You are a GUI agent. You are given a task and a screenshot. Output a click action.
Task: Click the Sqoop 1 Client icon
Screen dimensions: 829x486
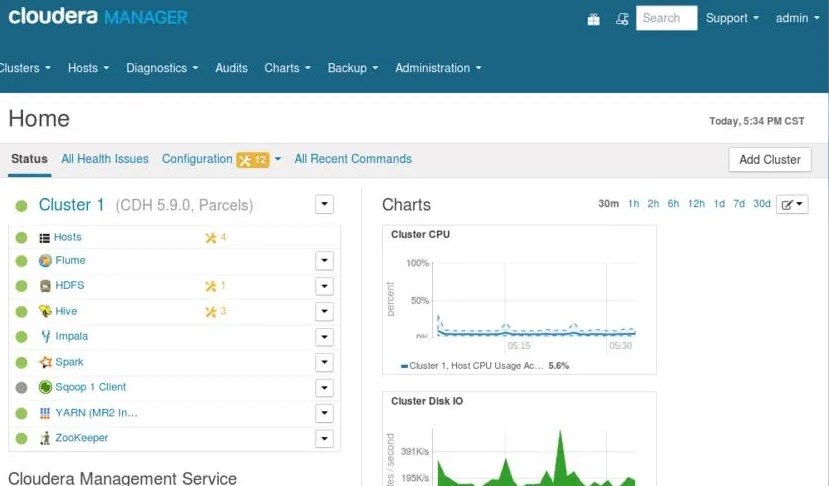(x=45, y=387)
